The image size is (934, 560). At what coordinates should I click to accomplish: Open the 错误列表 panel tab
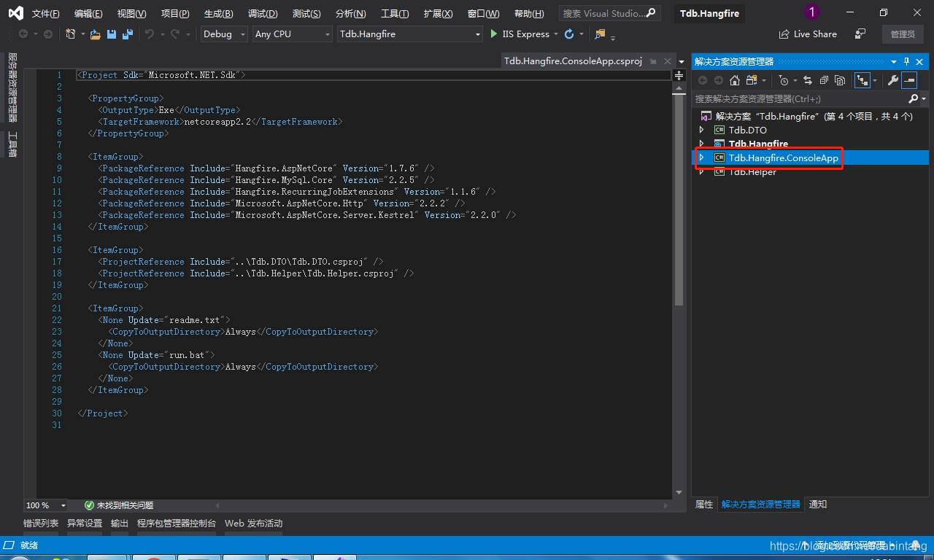tap(41, 523)
